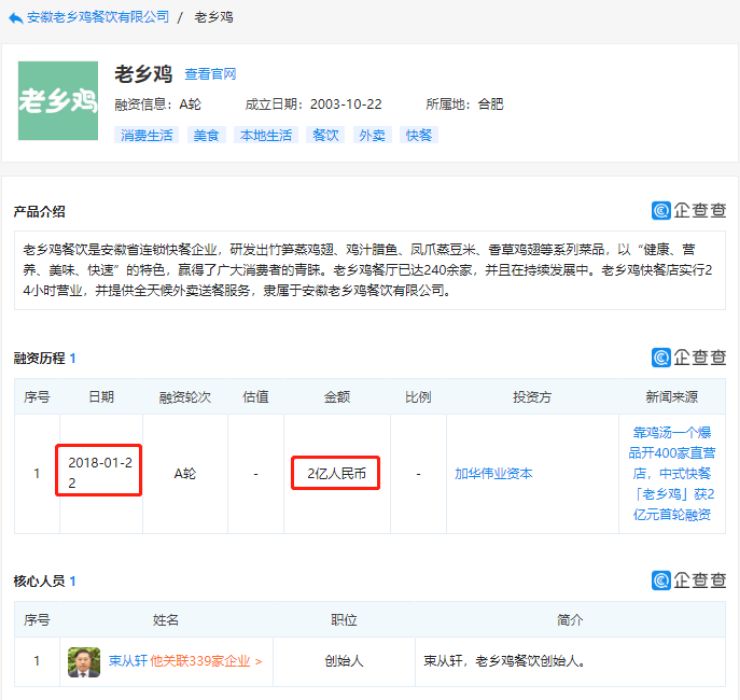The image size is (740, 700).
Task: Click 束从轩，老乡鸡餐饮创始人 bio text
Action: [x=504, y=661]
